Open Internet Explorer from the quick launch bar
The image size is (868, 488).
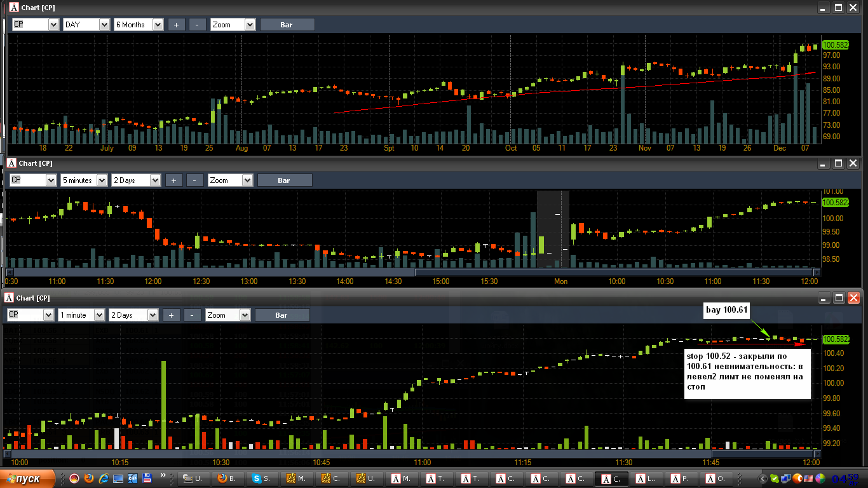pyautogui.click(x=103, y=478)
